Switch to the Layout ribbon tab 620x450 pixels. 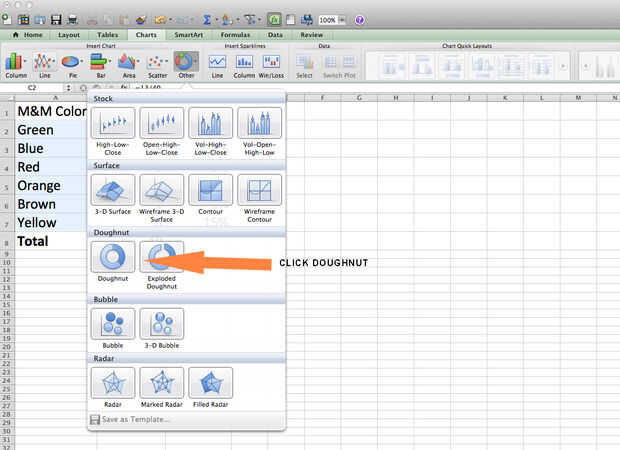coord(69,35)
